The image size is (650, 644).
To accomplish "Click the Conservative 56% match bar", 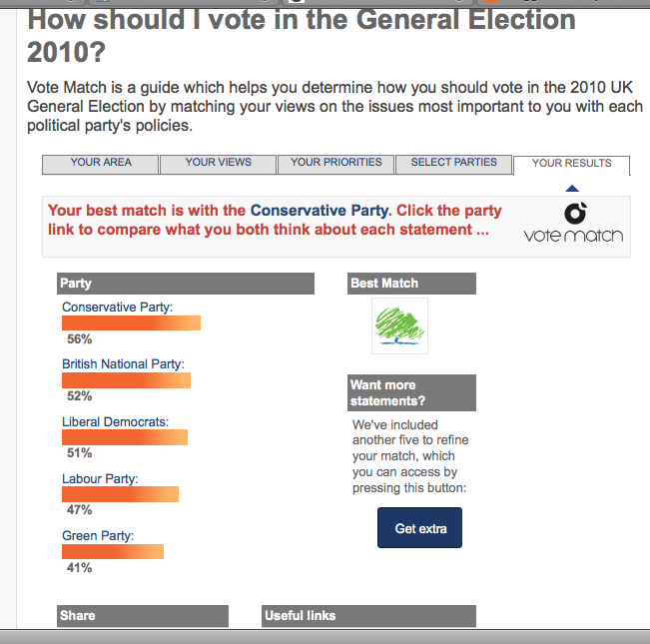I will (131, 323).
